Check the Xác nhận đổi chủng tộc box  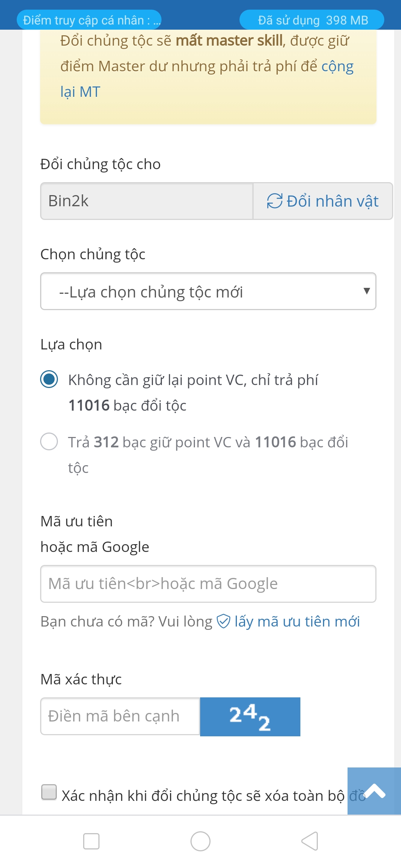click(x=49, y=792)
